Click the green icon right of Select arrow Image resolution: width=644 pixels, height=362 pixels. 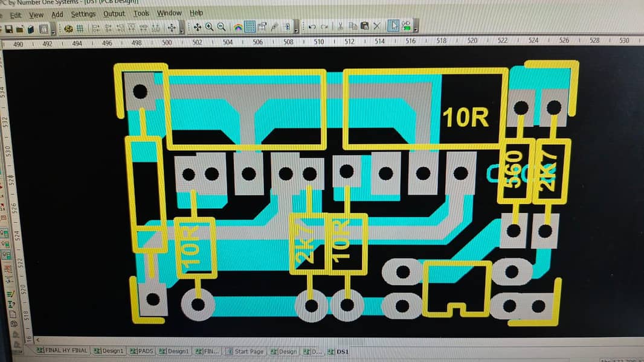(x=406, y=26)
